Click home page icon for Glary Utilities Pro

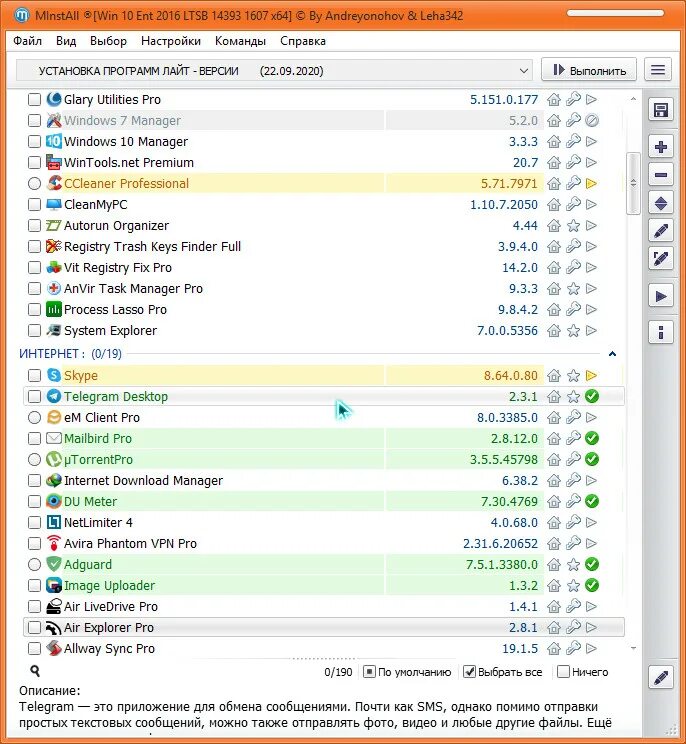tap(554, 100)
